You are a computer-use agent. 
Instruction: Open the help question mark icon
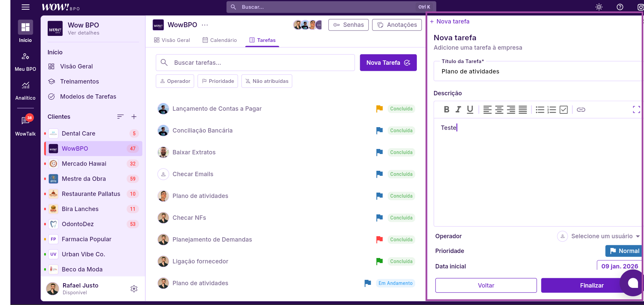tap(620, 7)
